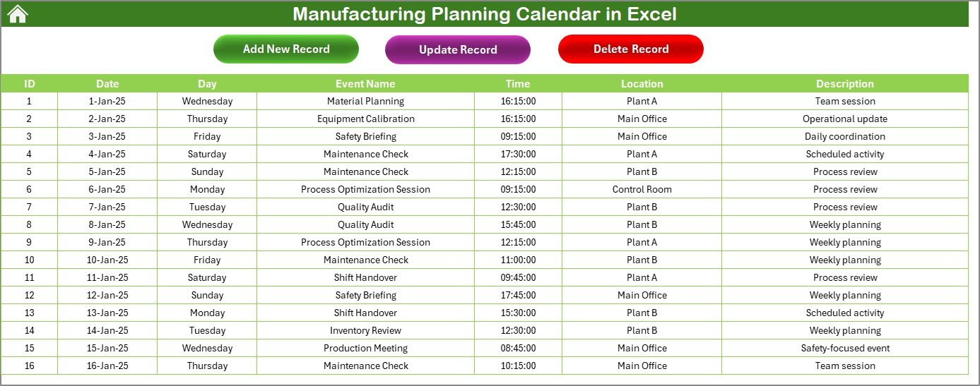Click the Equipment Calibration event cell

pyautogui.click(x=365, y=119)
